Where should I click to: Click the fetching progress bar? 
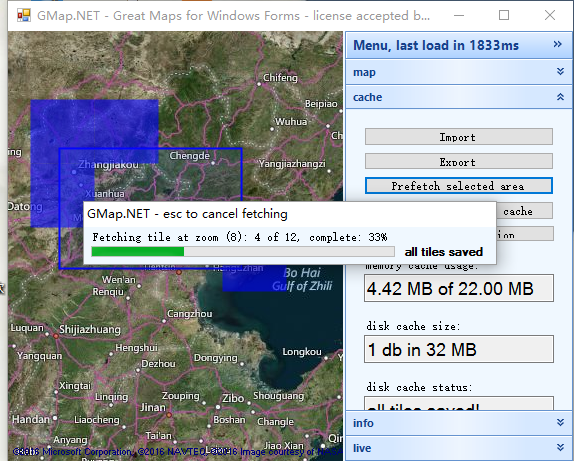point(243,252)
